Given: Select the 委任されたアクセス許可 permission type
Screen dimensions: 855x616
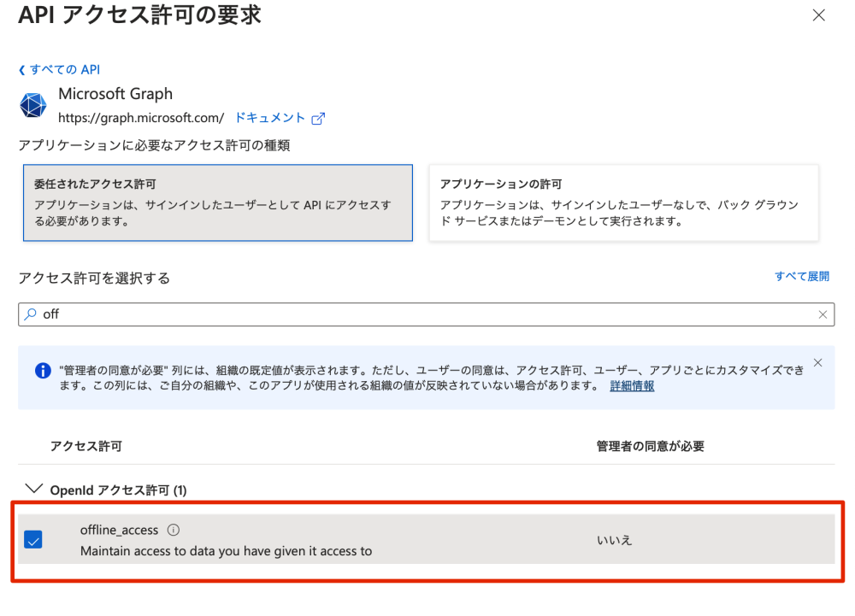Looking at the screenshot, I should 217,203.
